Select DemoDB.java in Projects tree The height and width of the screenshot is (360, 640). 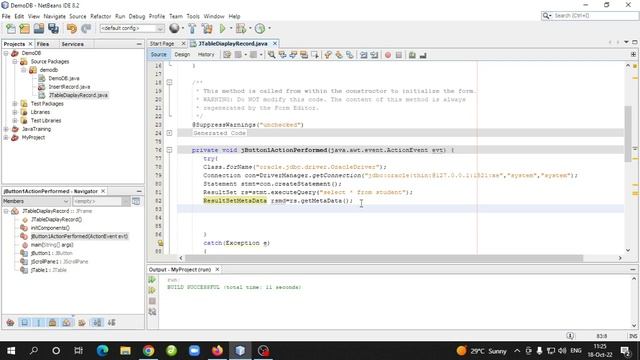pos(64,78)
